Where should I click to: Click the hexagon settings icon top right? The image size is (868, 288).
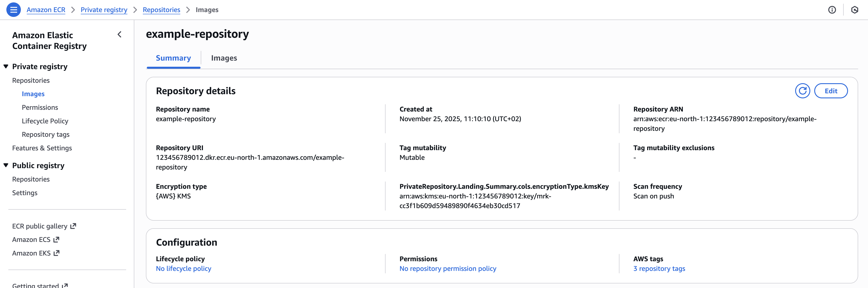click(x=855, y=10)
